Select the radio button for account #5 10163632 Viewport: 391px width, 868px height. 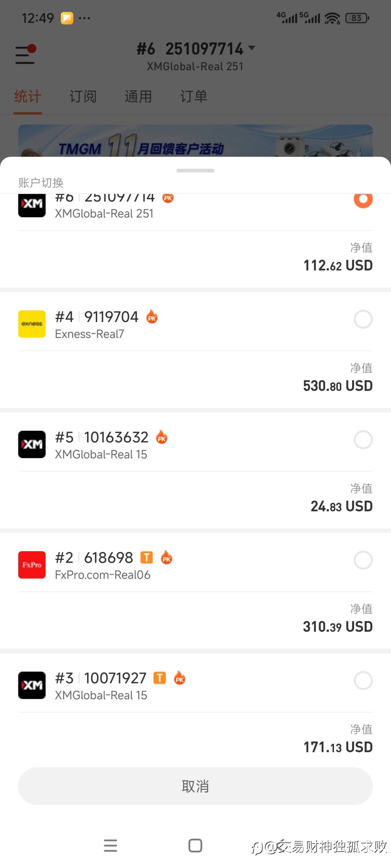(x=363, y=439)
